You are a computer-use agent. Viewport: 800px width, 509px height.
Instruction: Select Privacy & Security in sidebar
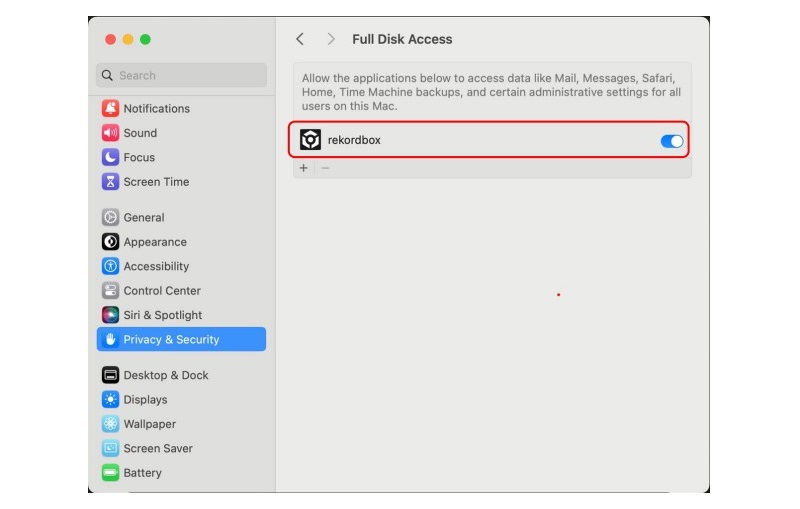click(x=171, y=340)
